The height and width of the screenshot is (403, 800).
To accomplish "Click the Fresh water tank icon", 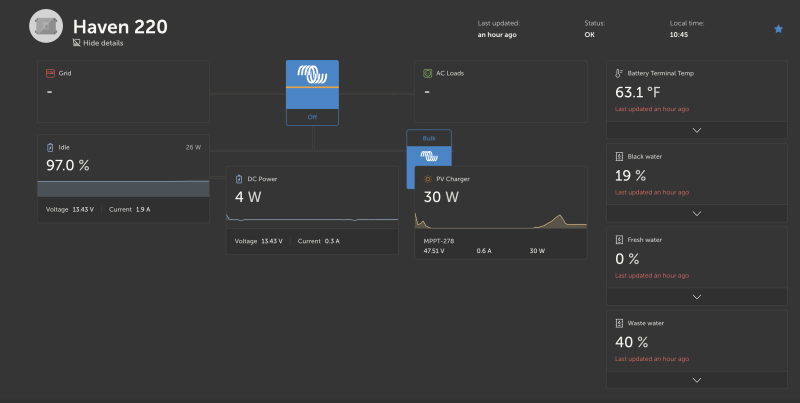I will (x=619, y=240).
